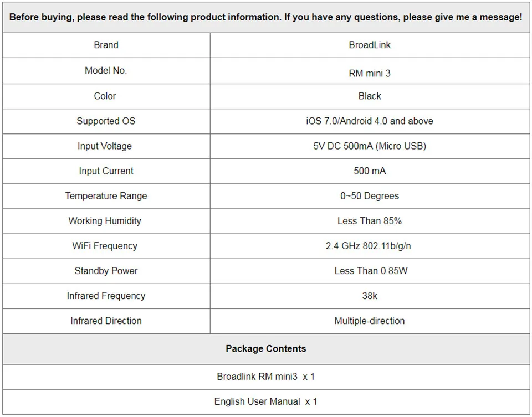532x417 pixels.
Task: Click the Broadlink RM mini3 x 1 row
Action: point(266,377)
